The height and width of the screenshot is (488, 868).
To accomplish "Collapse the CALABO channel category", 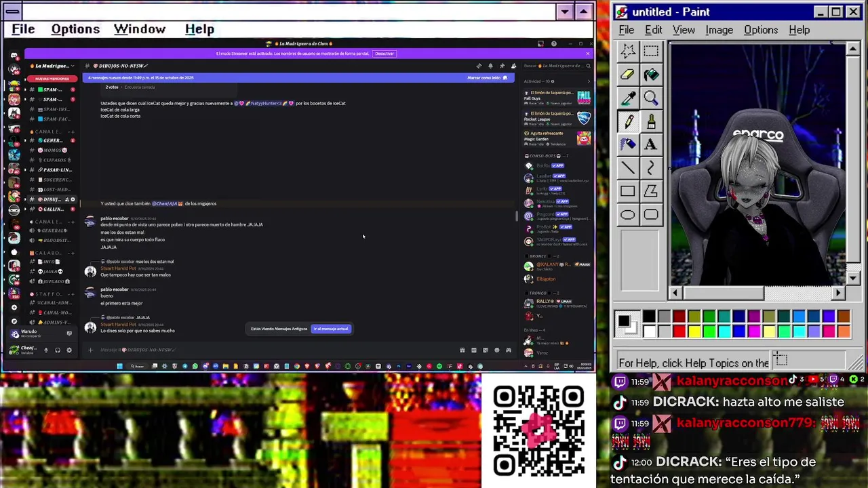I will (46, 252).
